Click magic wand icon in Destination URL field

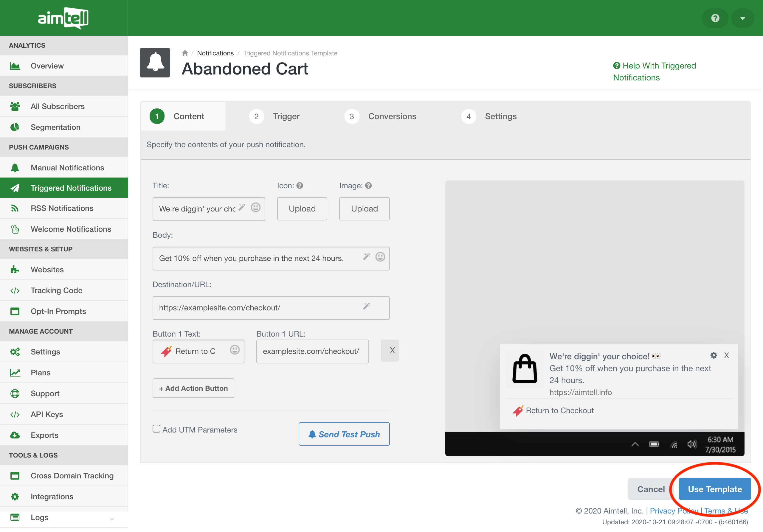click(366, 306)
